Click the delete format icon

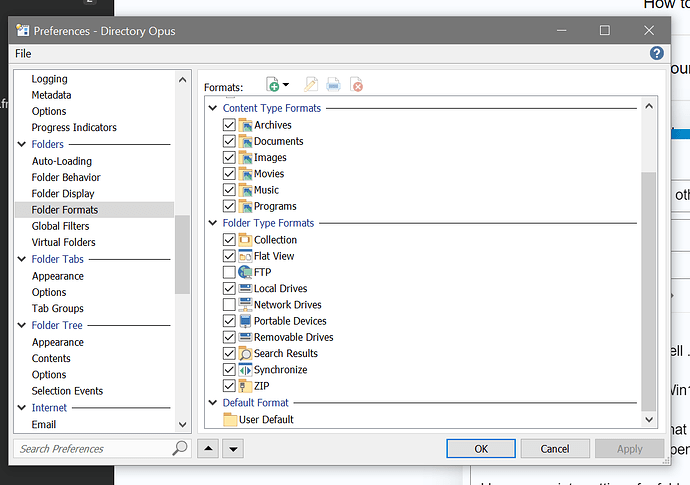(x=356, y=84)
